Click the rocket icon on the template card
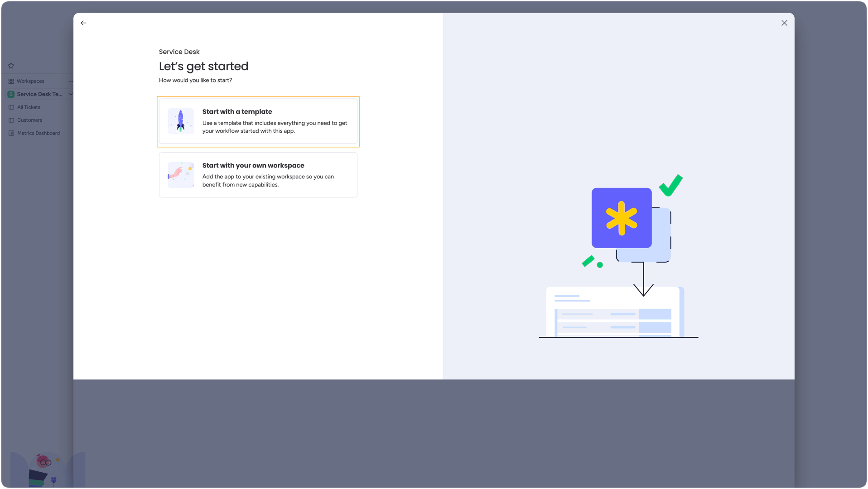 point(181,121)
